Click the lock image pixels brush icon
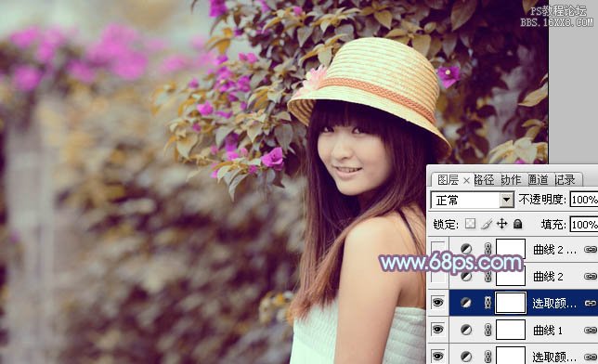This screenshot has height=364, width=598. click(x=487, y=224)
